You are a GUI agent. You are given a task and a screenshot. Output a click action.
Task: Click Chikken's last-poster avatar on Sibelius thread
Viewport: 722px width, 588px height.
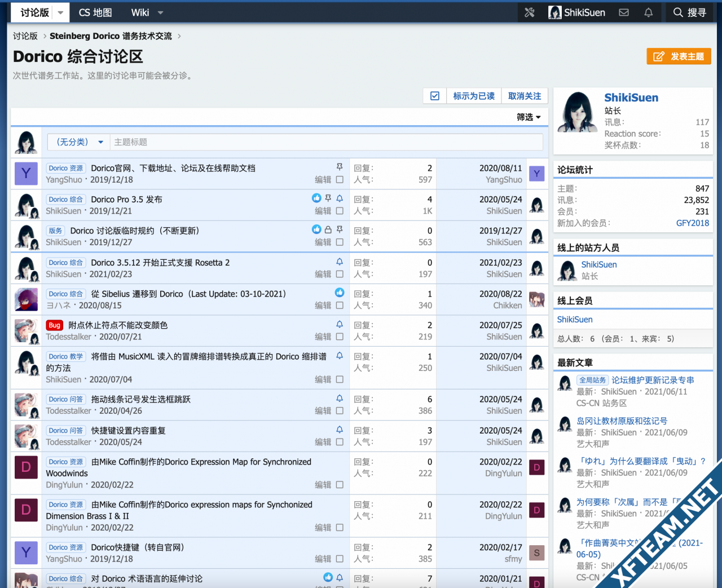pos(537,299)
